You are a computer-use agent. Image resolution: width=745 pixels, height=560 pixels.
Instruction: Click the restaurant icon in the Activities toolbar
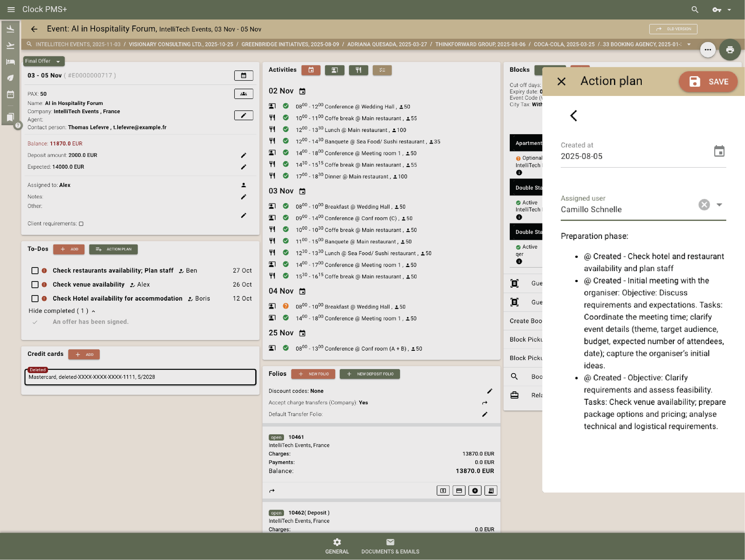point(358,70)
